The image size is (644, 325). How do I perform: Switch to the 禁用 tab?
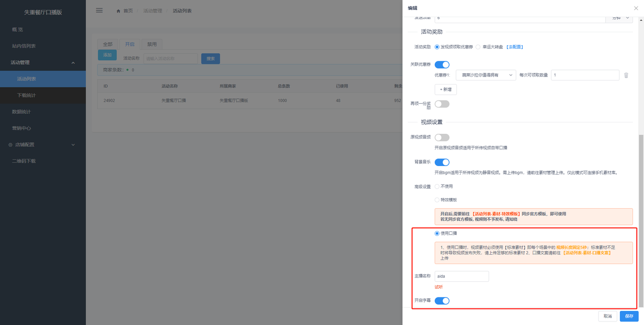[151, 44]
